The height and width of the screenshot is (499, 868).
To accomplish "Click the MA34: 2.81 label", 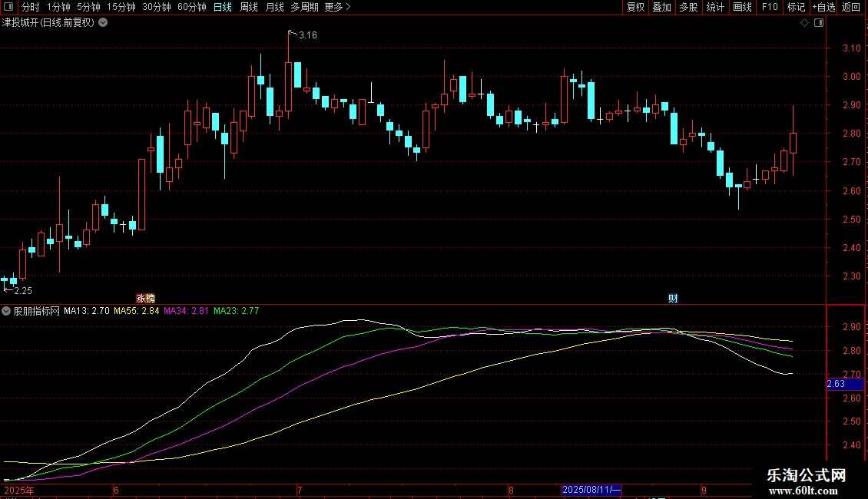I will point(186,311).
